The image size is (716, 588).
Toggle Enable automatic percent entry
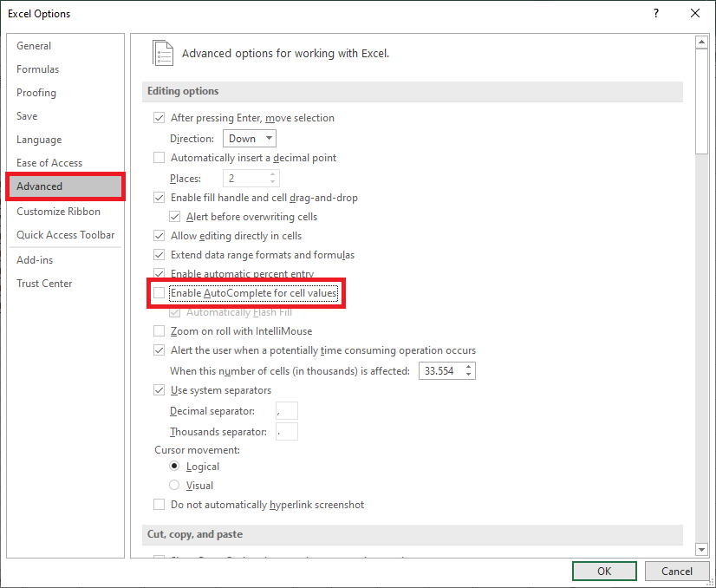click(159, 274)
